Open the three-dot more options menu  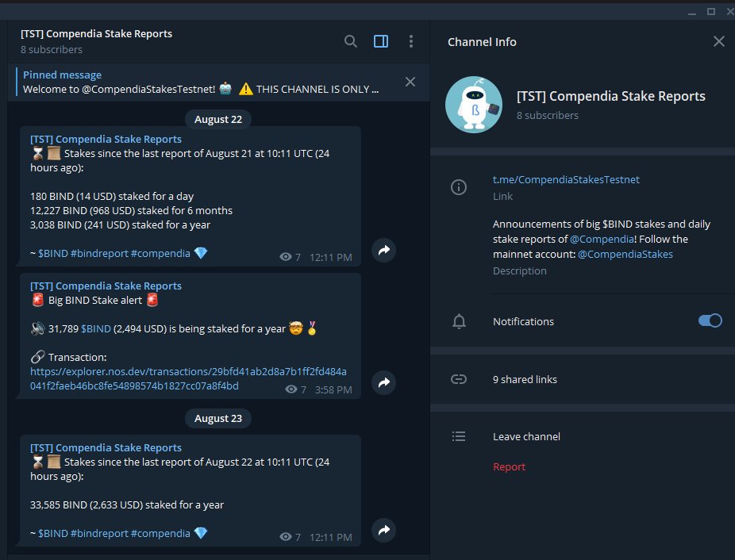click(x=411, y=42)
